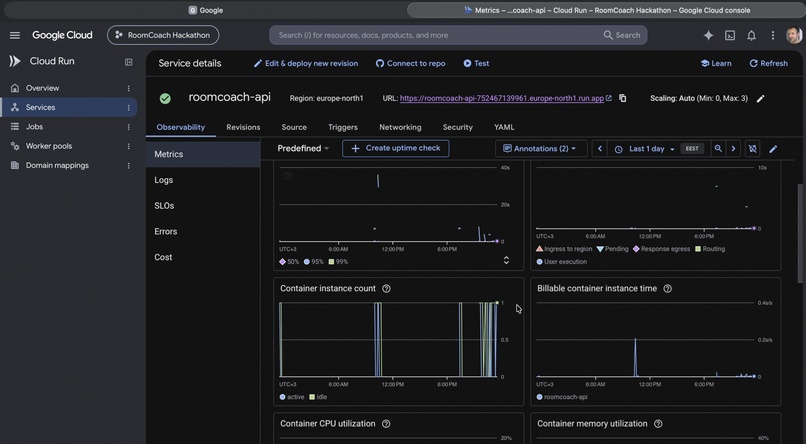Click the Google Cloud logo
Image resolution: width=806 pixels, height=444 pixels.
pos(62,35)
